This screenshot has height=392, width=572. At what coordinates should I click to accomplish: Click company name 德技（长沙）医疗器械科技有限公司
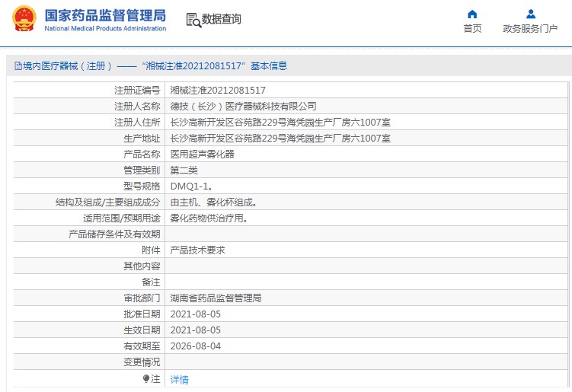tap(243, 106)
